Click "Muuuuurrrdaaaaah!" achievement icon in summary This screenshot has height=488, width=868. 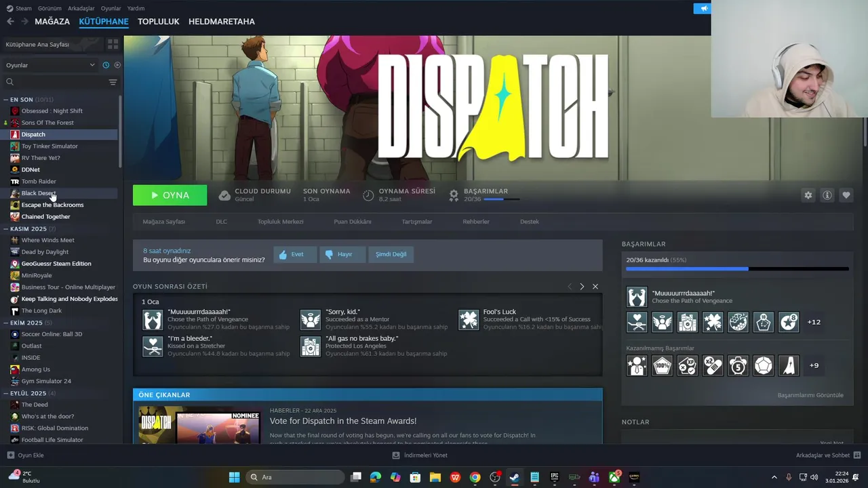point(153,319)
